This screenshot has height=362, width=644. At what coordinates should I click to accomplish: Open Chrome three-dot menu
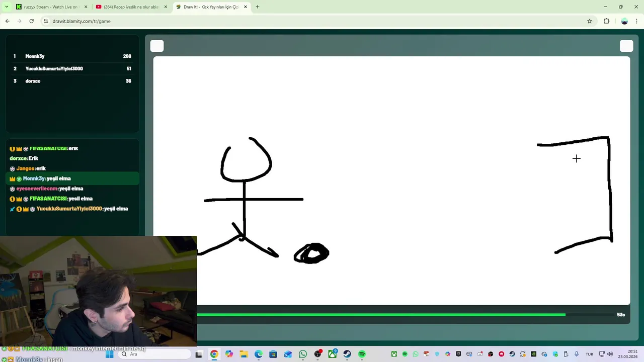coord(637,21)
